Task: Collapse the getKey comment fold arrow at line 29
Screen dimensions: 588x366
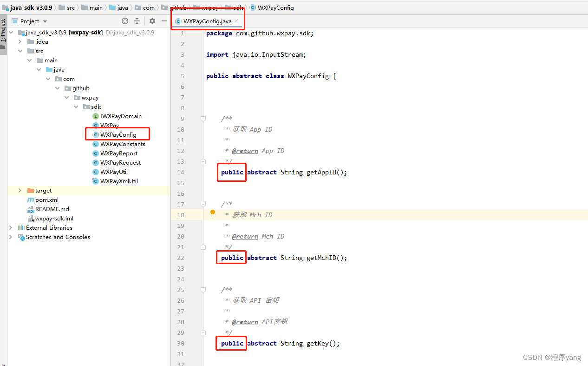Action: (203, 333)
